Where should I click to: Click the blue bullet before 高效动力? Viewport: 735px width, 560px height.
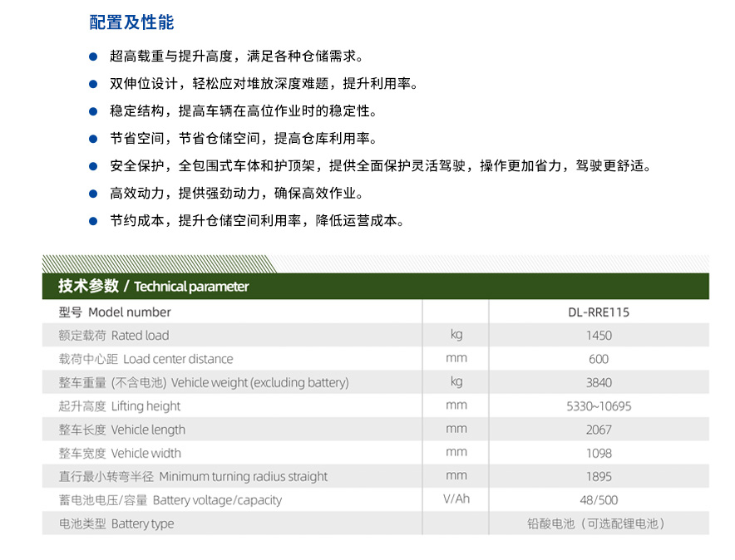[94, 194]
